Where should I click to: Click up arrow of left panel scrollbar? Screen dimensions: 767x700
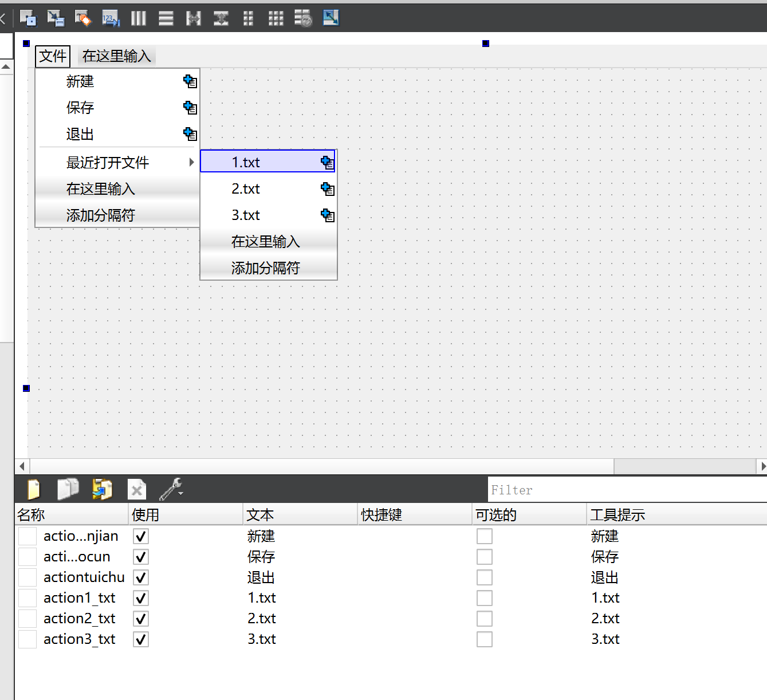6,66
